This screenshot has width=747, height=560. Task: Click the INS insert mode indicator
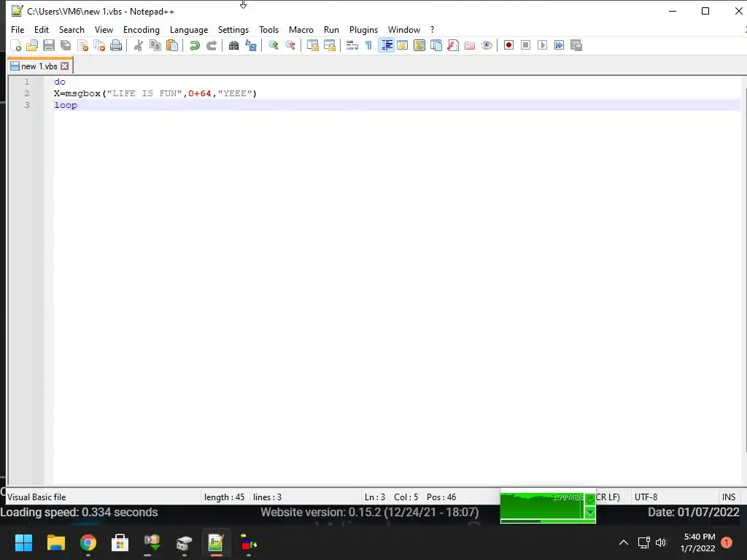point(729,497)
